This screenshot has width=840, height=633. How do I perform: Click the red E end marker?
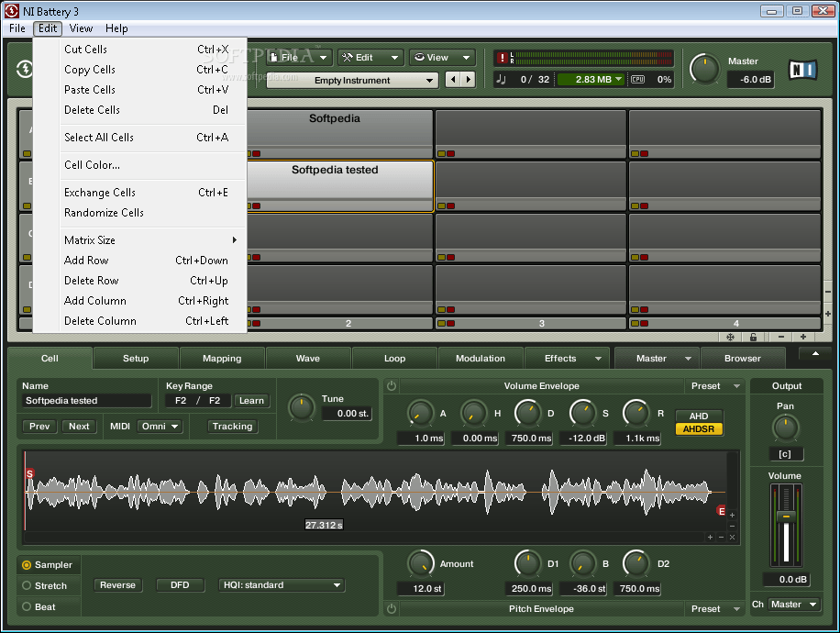pos(722,511)
